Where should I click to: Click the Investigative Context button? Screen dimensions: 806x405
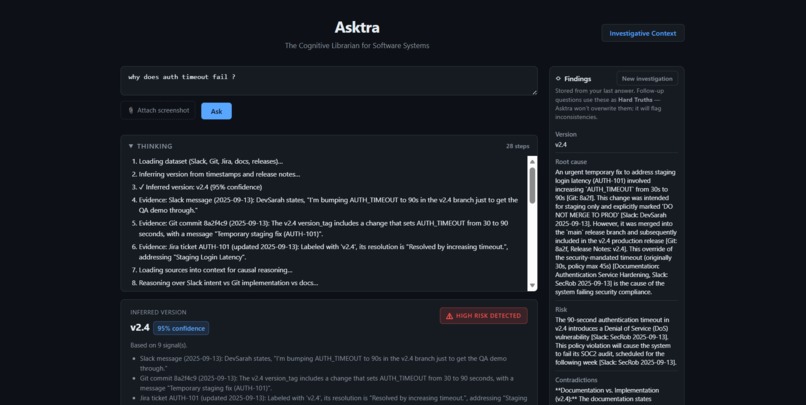tap(643, 33)
